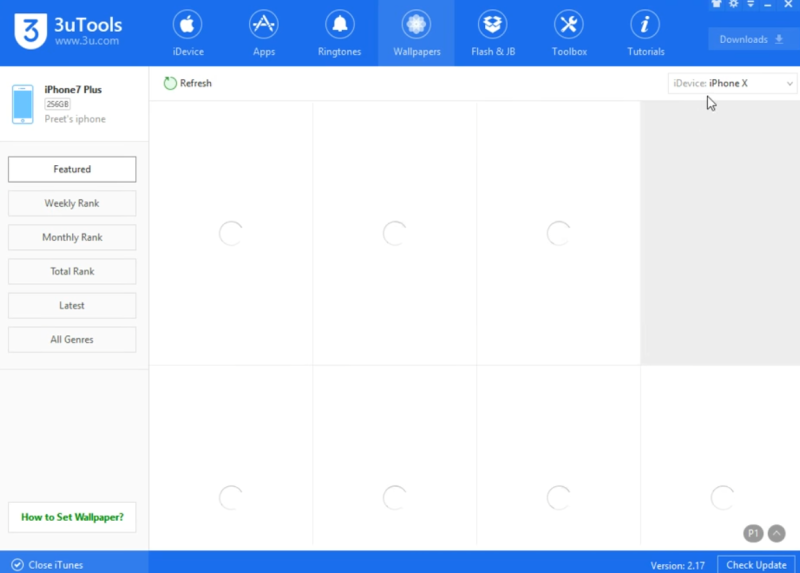Click the Close iTunes label
This screenshot has width=800, height=573.
point(56,565)
